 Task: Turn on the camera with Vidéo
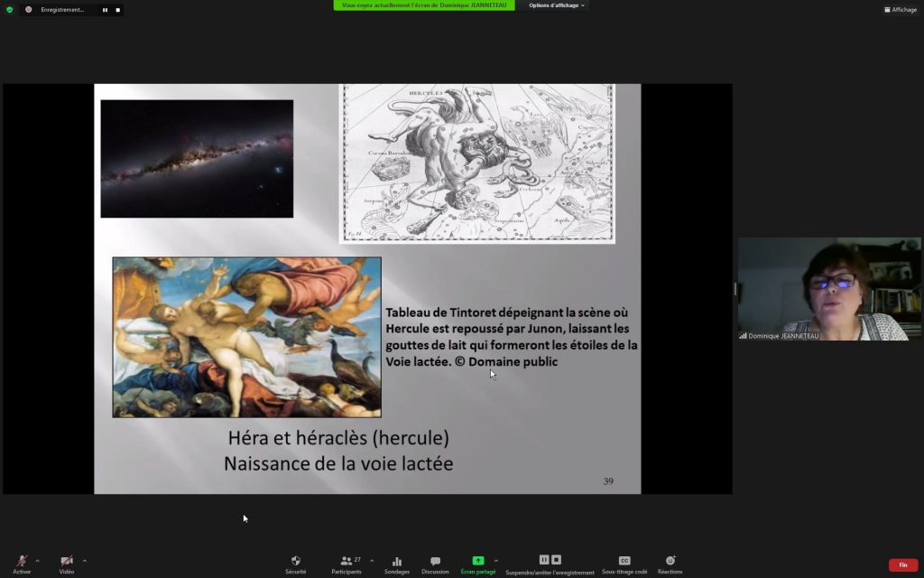pyautogui.click(x=67, y=564)
